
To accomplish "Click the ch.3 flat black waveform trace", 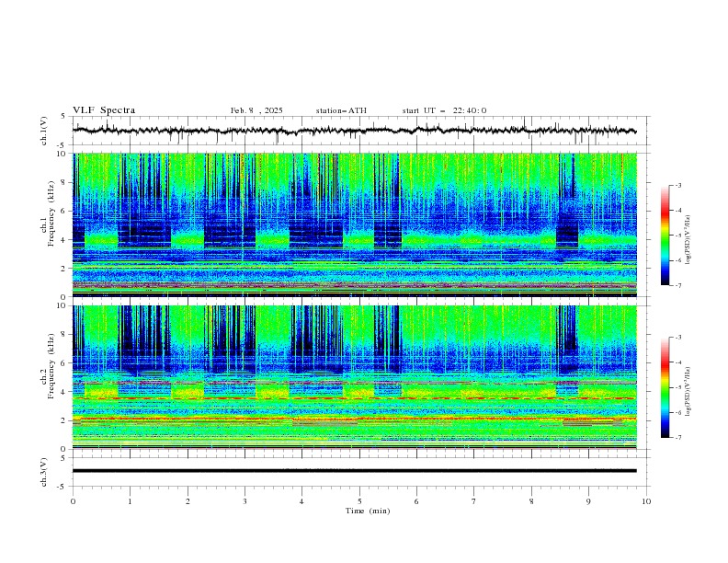I will pos(354,471).
